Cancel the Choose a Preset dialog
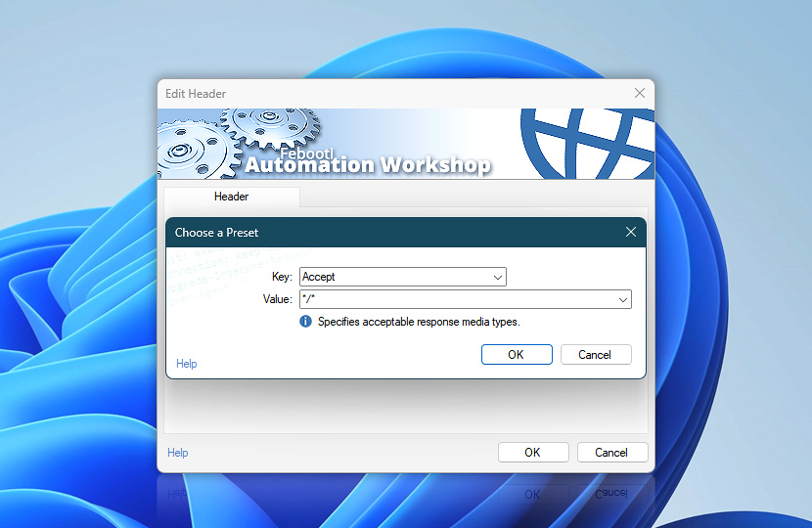 [596, 355]
